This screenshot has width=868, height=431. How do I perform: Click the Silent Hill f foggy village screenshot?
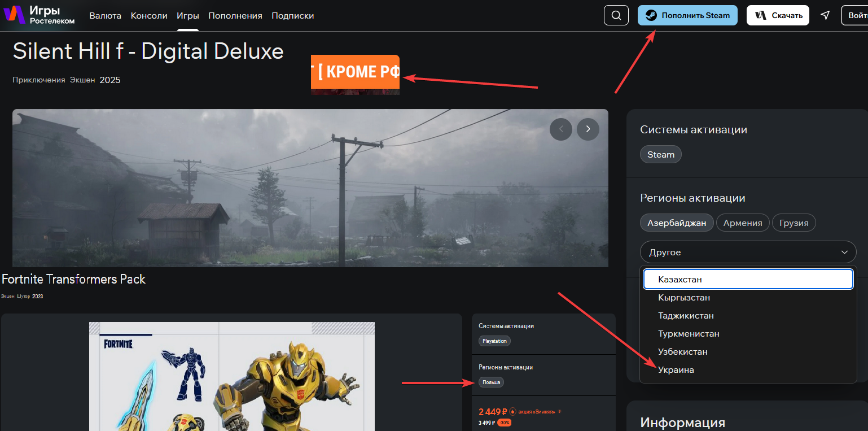tap(310, 188)
